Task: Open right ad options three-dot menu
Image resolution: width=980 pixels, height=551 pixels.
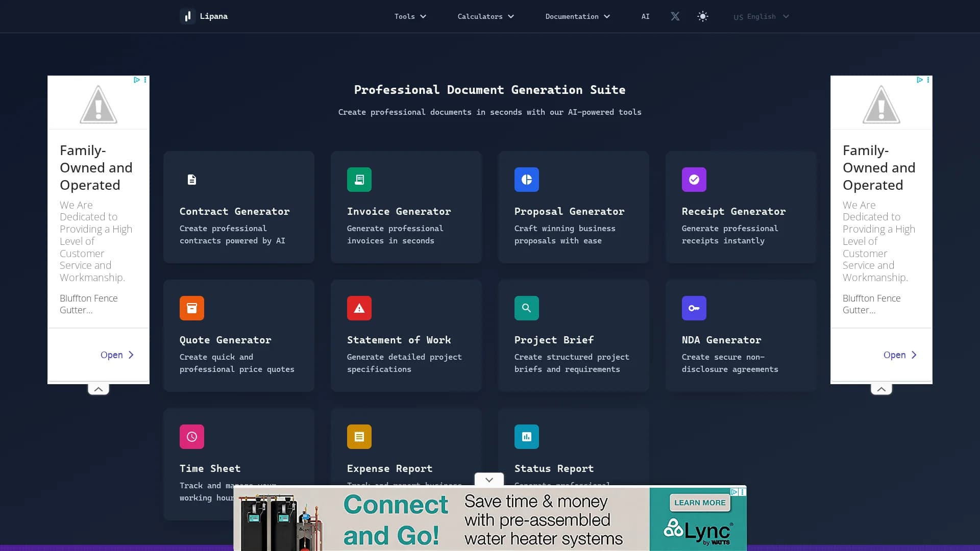Action: tap(928, 80)
